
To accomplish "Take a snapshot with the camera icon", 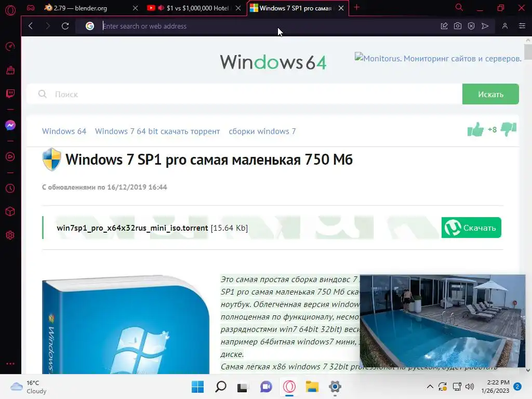I will [x=458, y=26].
